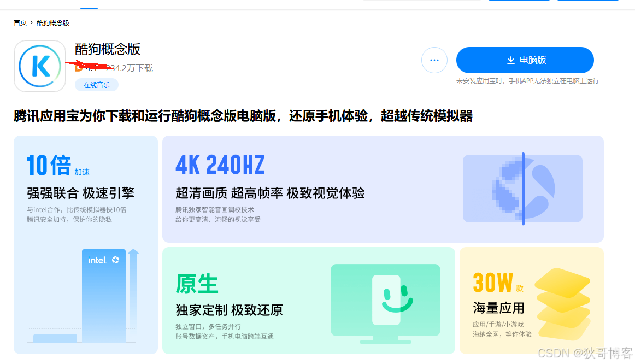
Task: Click text 腾讯安全加持，保护你的隐私
Action: coord(69,220)
